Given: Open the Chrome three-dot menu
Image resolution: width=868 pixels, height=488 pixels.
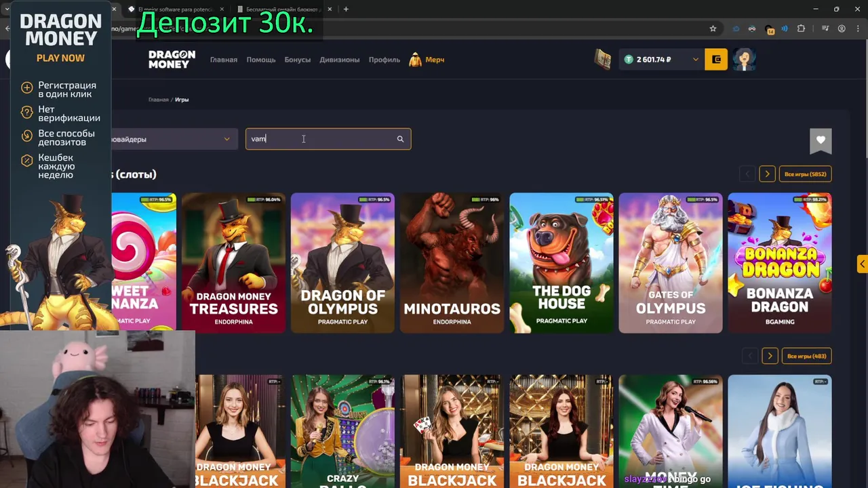Looking at the screenshot, I should (x=858, y=28).
